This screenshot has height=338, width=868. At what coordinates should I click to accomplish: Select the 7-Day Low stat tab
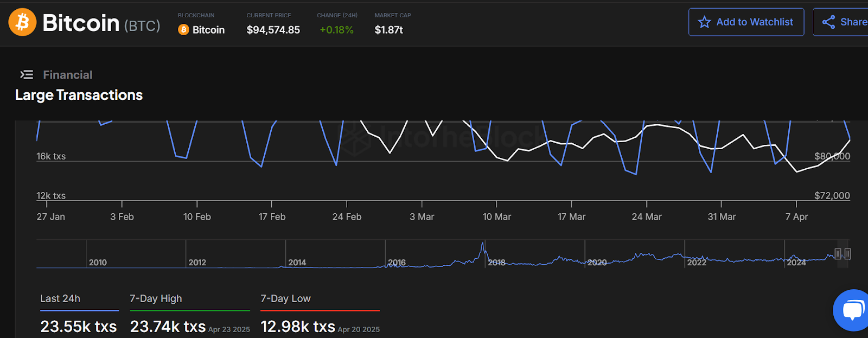[285, 299]
